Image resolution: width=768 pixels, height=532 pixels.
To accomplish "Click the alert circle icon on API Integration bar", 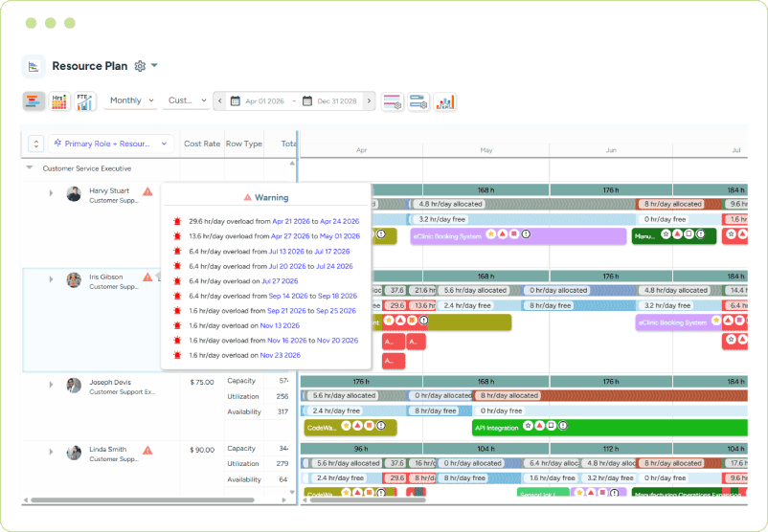I will [x=563, y=426].
